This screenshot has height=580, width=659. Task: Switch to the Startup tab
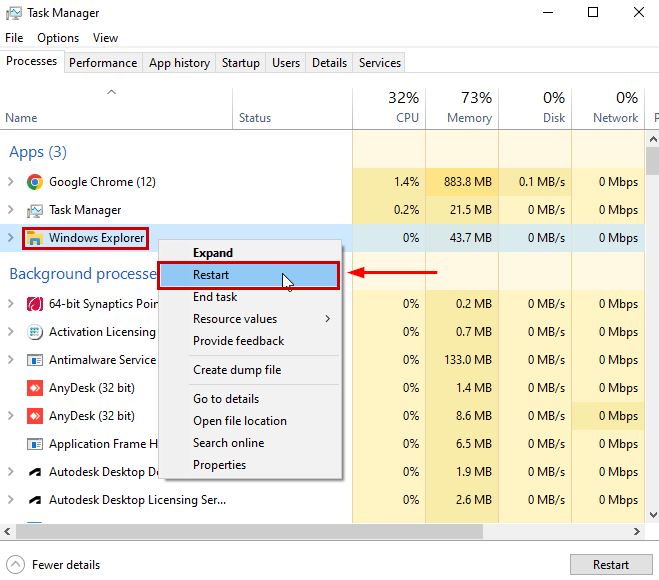pyautogui.click(x=240, y=63)
